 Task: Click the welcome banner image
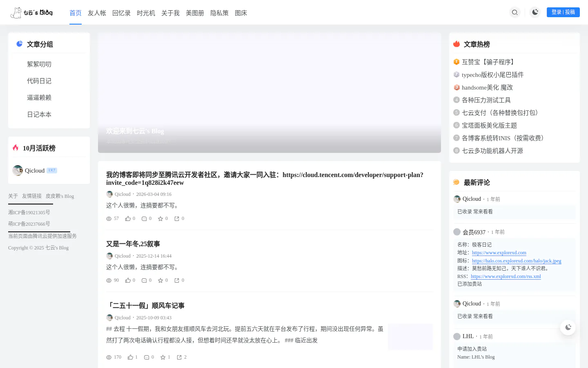tap(269, 93)
